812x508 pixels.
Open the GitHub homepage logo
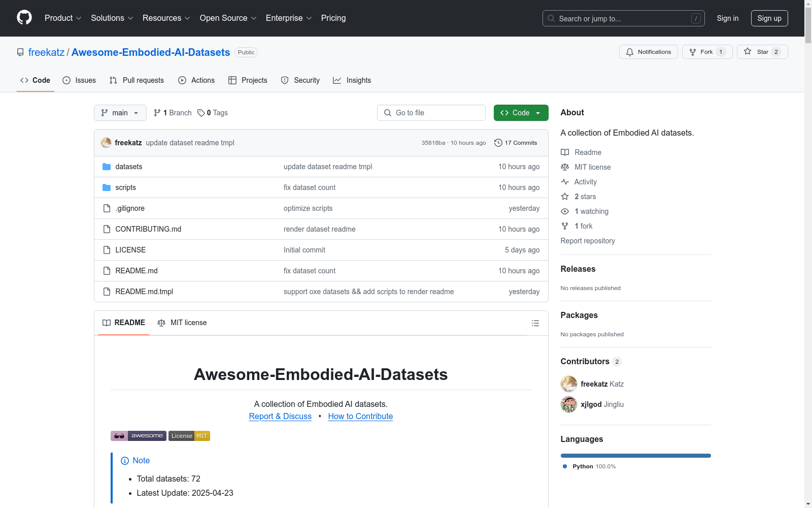pyautogui.click(x=24, y=18)
